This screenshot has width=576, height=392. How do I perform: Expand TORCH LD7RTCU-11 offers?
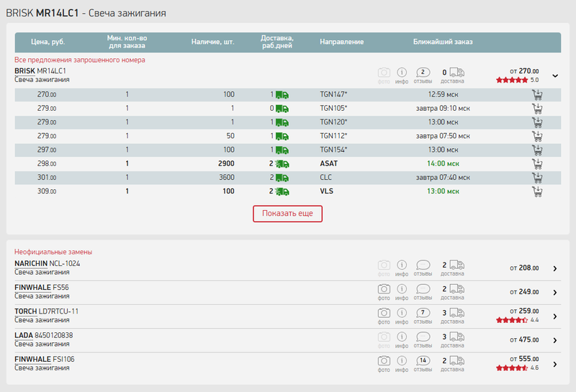pyautogui.click(x=555, y=316)
